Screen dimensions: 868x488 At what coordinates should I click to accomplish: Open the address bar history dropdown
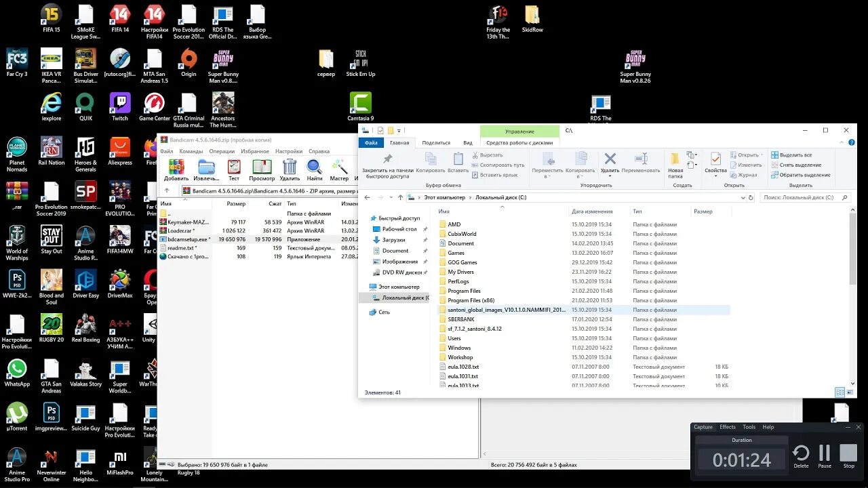743,198
